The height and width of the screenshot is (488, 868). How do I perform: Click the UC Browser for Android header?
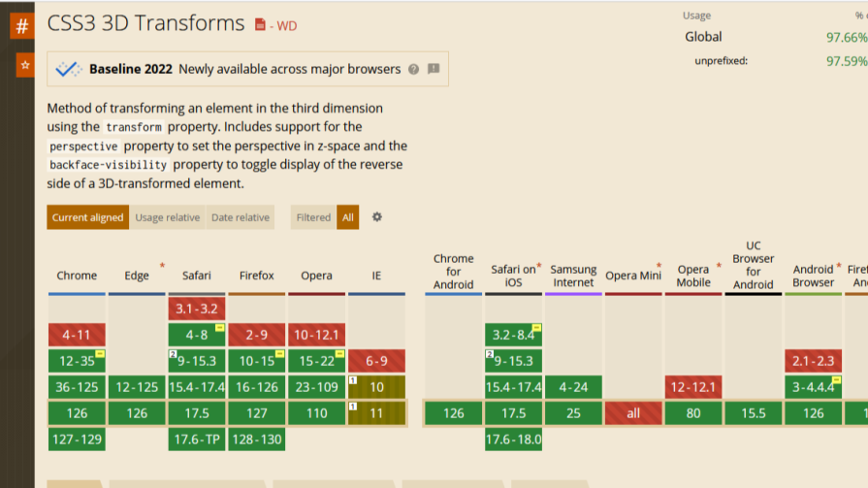coord(754,265)
